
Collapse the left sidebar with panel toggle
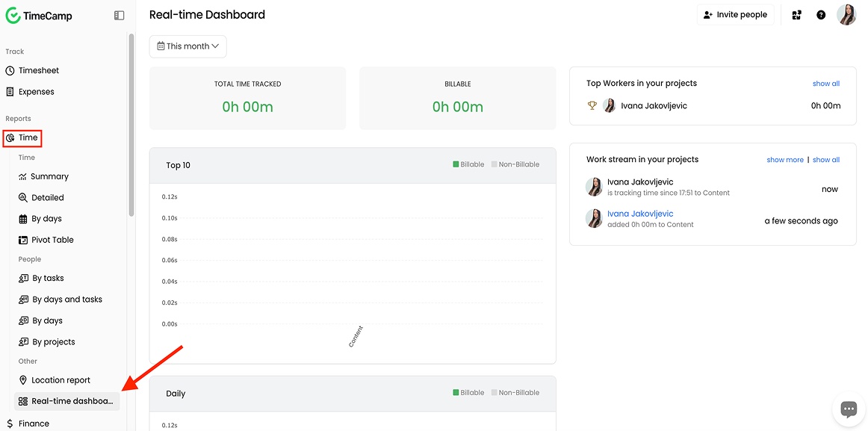pos(119,14)
